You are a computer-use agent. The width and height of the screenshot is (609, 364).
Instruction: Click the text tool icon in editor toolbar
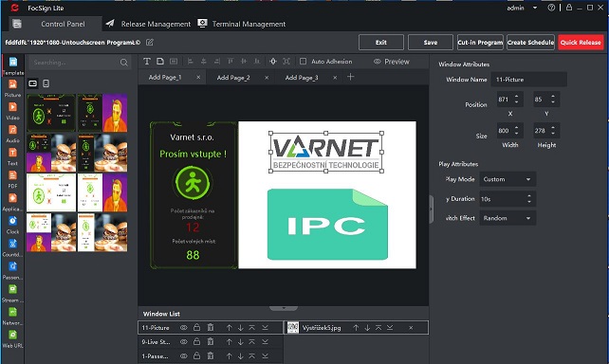(147, 62)
